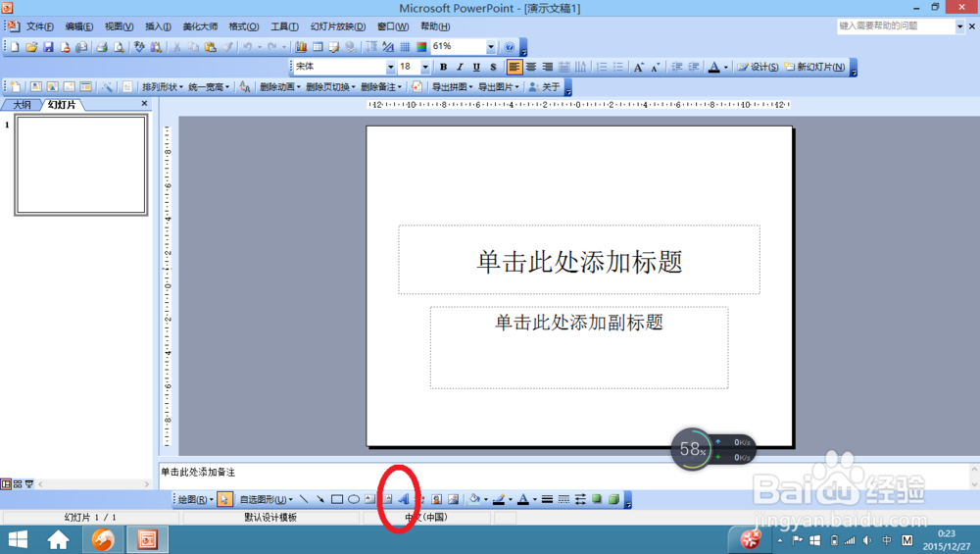Apply the fill color bucket
Screen dimensions: 980x554
point(474,500)
